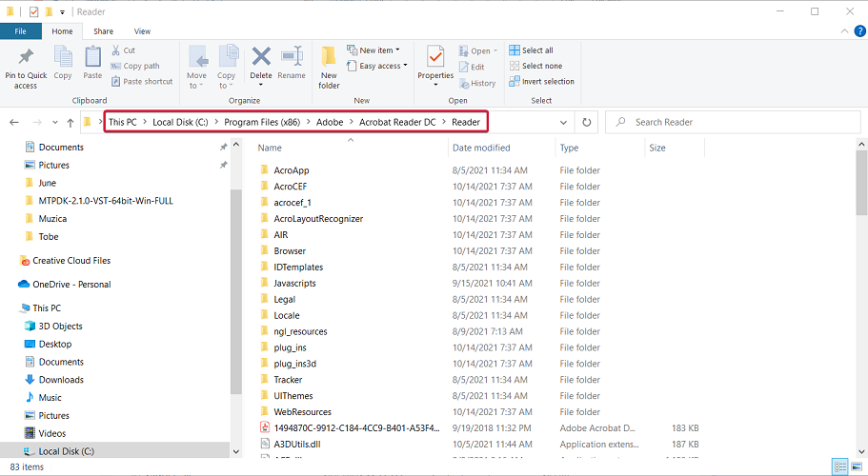This screenshot has height=476, width=868.
Task: Click the Search Reader input field
Action: 733,122
